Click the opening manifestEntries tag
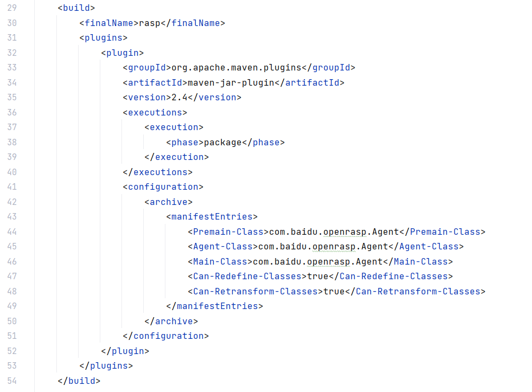The height and width of the screenshot is (392, 532). point(212,217)
